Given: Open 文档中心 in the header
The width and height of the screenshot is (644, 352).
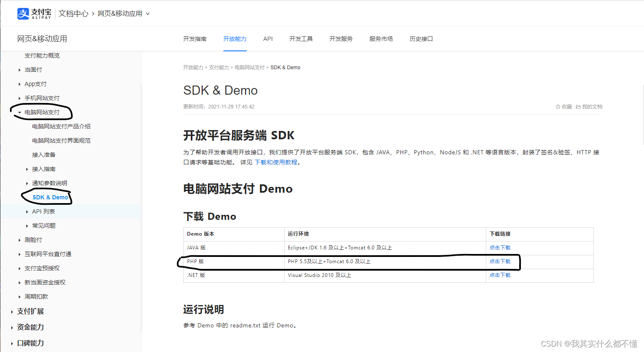Looking at the screenshot, I should [x=73, y=13].
